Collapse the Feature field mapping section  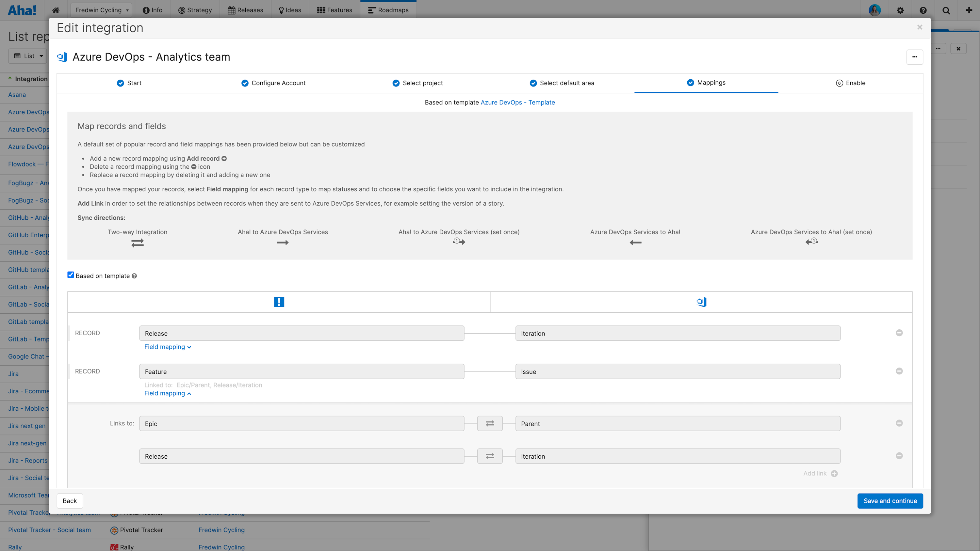[168, 393]
